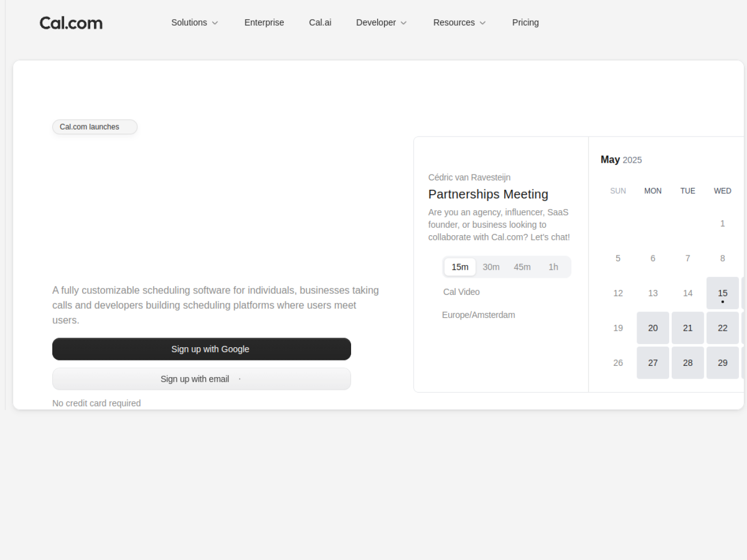747x560 pixels.
Task: Click the unavailable date 19
Action: pyautogui.click(x=618, y=328)
